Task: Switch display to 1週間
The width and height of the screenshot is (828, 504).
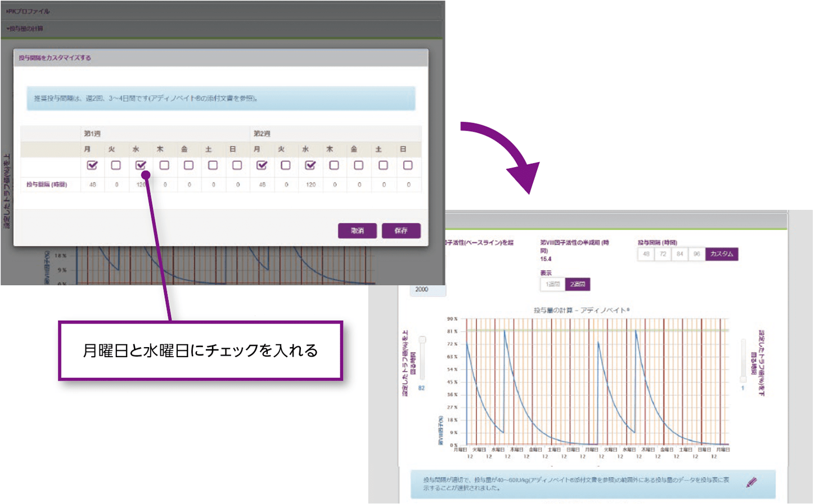Action: coord(553,284)
